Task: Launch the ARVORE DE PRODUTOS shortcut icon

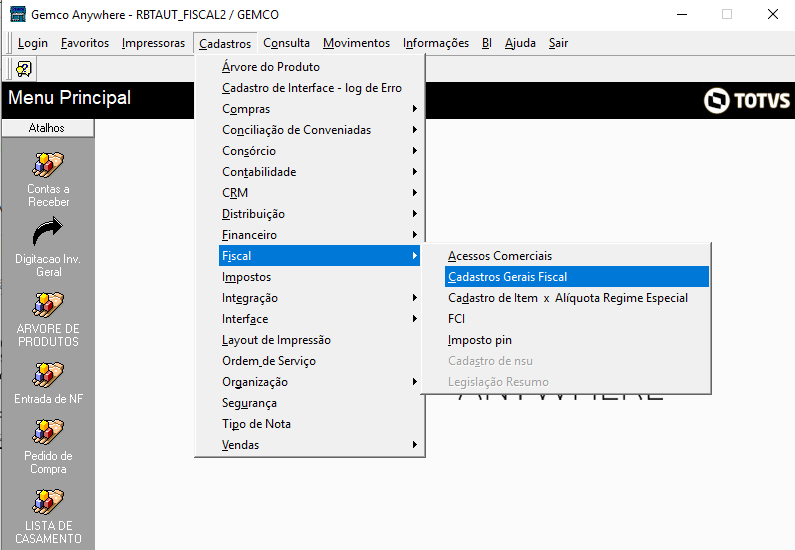Action: (48, 304)
